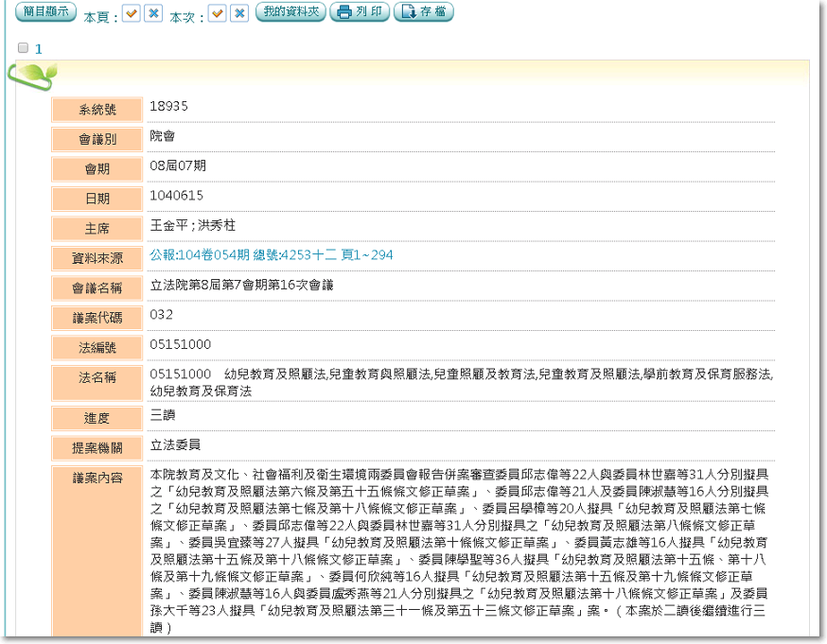827x644 pixels.
Task: Click the 進度 field label
Action: tap(97, 418)
